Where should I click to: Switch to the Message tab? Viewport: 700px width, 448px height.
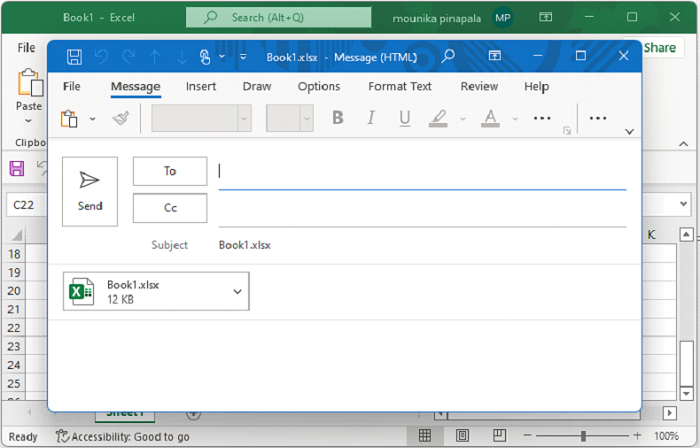(x=136, y=86)
